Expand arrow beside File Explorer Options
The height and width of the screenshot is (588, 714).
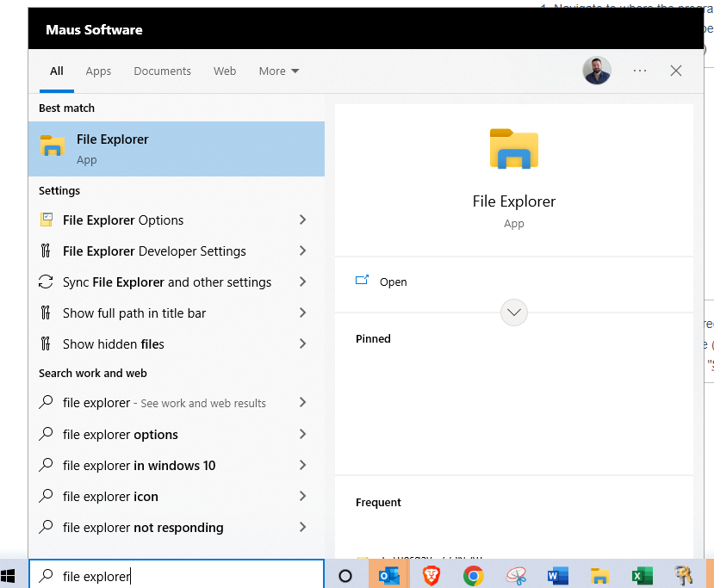pos(303,220)
